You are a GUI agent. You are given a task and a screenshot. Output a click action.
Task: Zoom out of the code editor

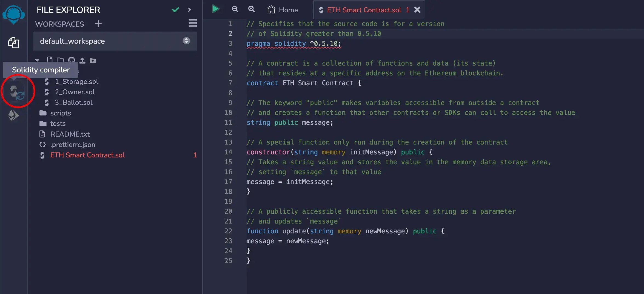pos(235,9)
